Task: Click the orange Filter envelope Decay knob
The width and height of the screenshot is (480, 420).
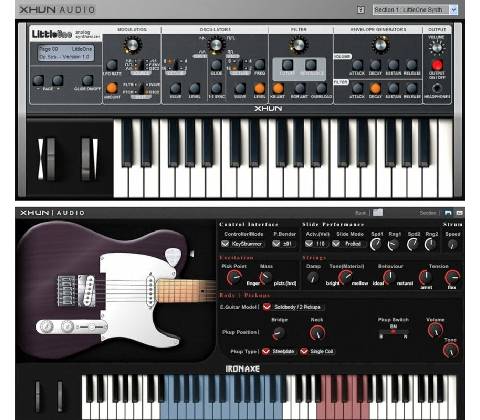Action: (x=375, y=88)
